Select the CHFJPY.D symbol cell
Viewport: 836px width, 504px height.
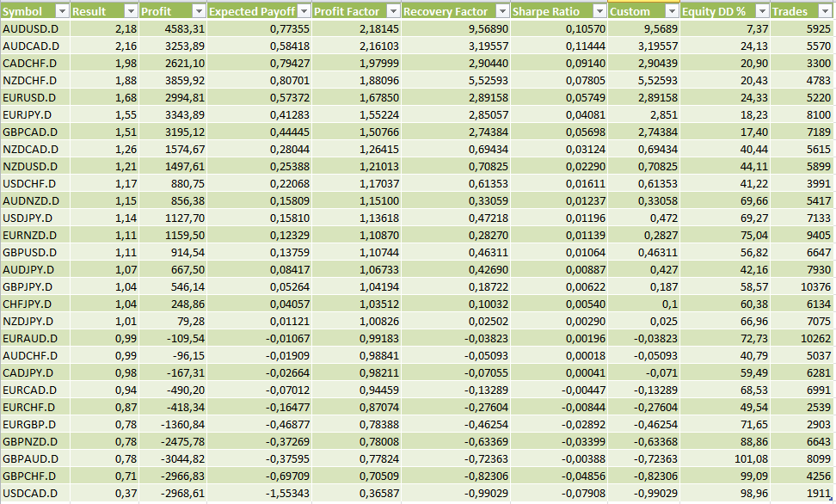[35, 304]
